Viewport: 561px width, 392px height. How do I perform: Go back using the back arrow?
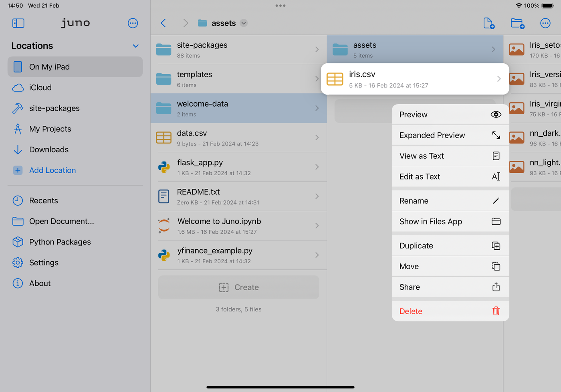click(x=163, y=23)
